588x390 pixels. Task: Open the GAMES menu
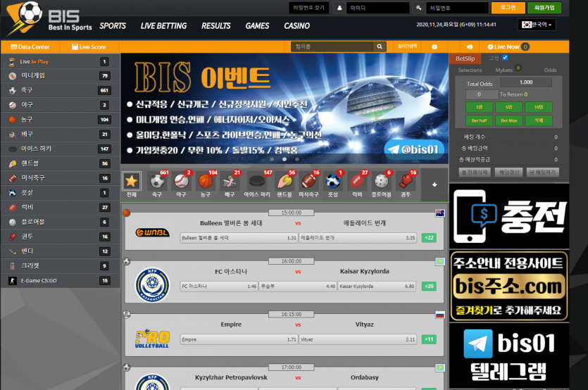point(257,26)
